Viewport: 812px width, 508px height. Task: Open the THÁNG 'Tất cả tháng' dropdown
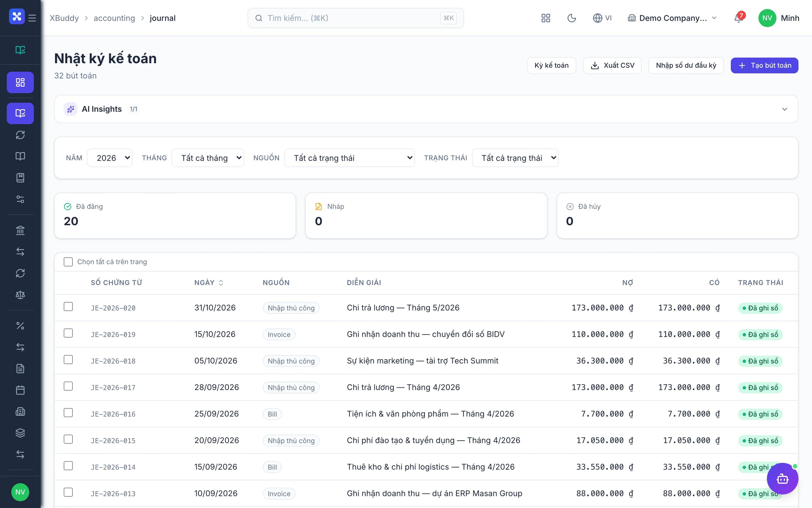pos(208,158)
